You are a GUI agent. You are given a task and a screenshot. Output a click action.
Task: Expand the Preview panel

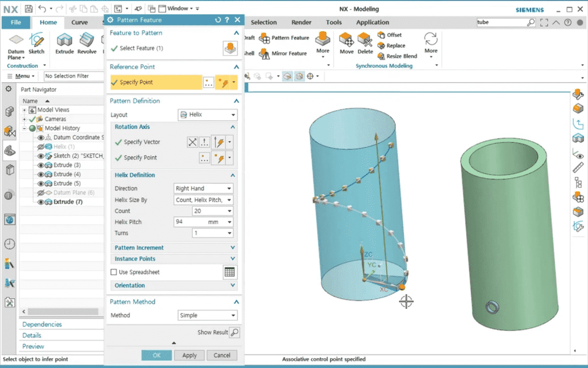tap(33, 347)
